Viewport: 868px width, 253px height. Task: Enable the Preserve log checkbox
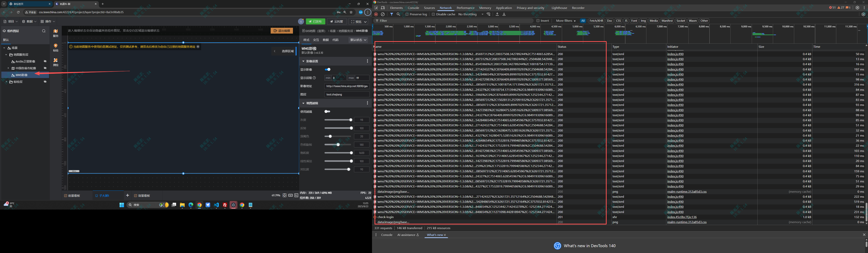click(x=407, y=14)
